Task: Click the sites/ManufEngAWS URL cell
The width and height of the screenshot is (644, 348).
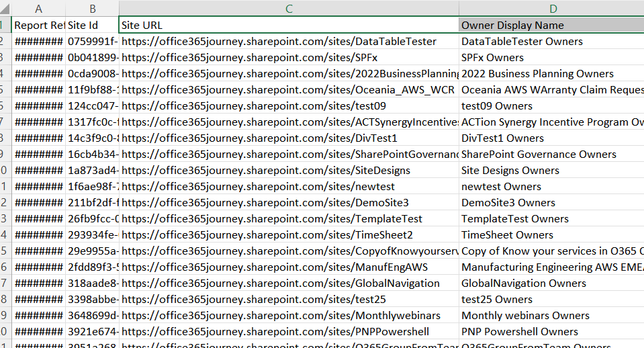Action: click(x=289, y=267)
